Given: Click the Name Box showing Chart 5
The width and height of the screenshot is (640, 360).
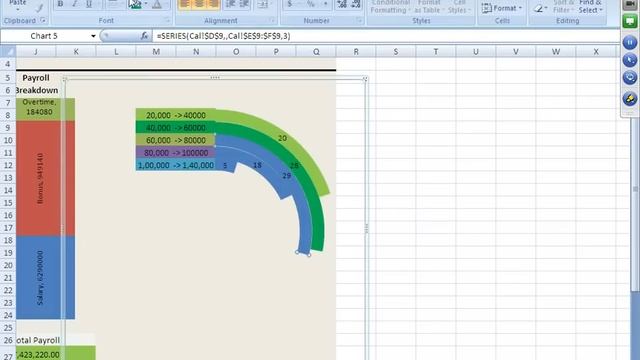Looking at the screenshot, I should click(44, 36).
